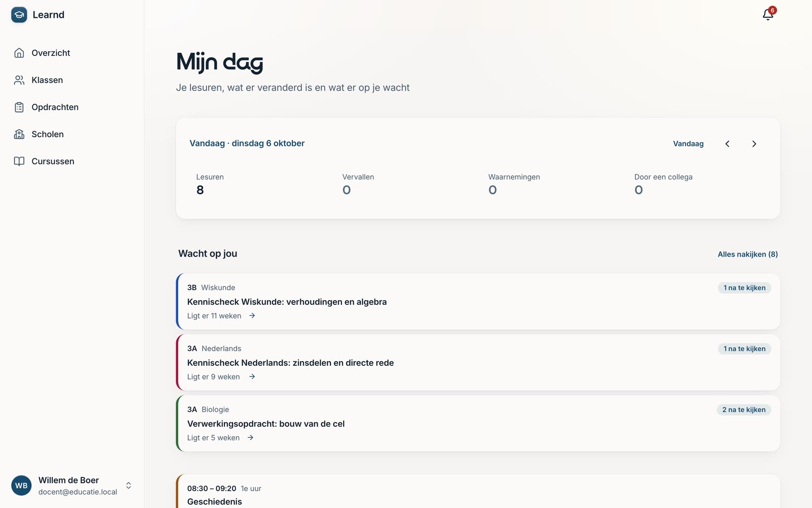Click the Klassen people icon
This screenshot has width=812, height=508.
[x=19, y=80]
